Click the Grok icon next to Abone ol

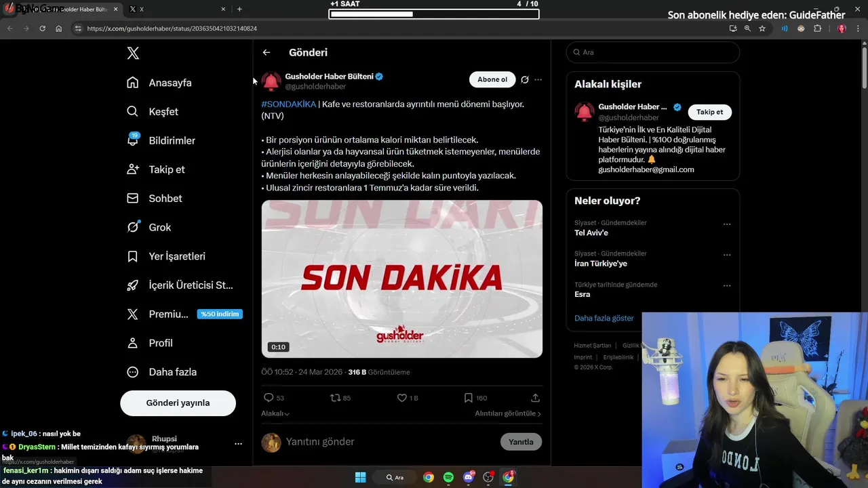tap(525, 80)
